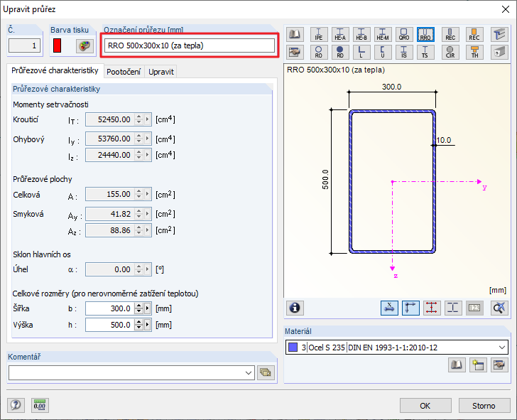517x420 pixels.
Task: Select the gray REC rectangle section
Action: click(x=450, y=34)
